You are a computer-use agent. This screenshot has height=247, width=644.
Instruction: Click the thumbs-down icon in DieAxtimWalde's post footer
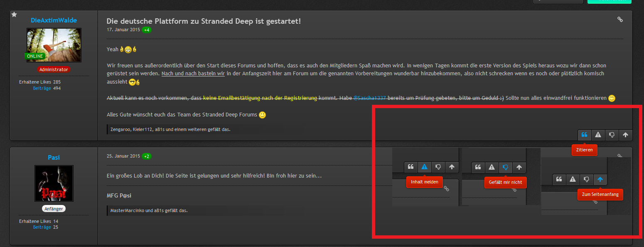coord(612,135)
